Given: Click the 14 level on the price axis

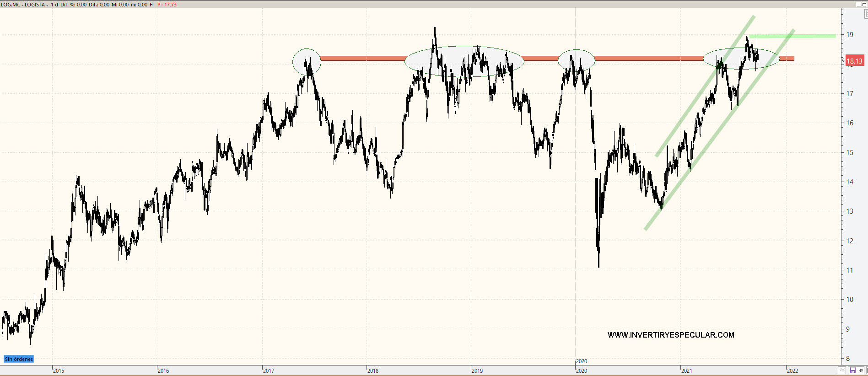Looking at the screenshot, I should pyautogui.click(x=850, y=182).
